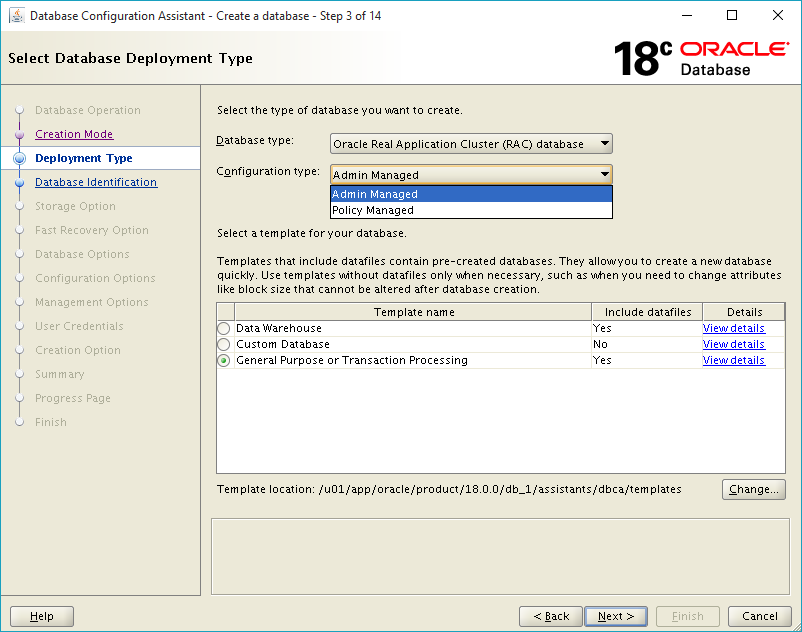The width and height of the screenshot is (802, 632).
Task: Click the Finish step label in sidebar
Action: point(51,422)
